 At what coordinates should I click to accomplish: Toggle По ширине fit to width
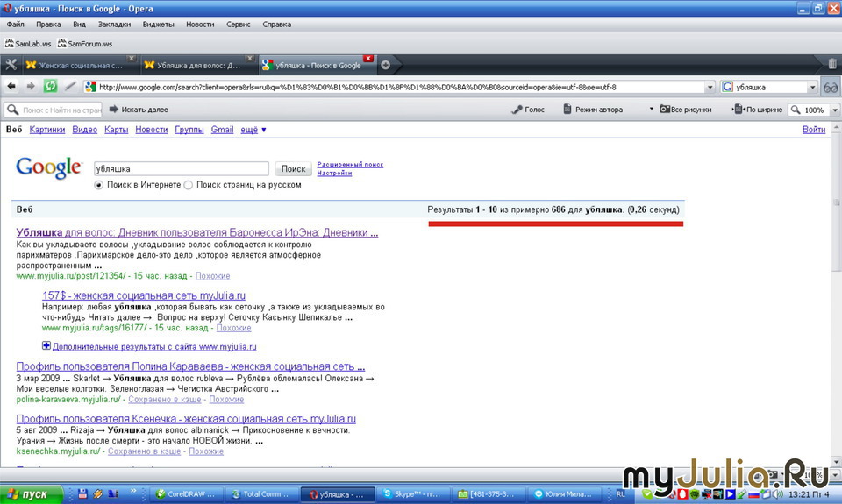(x=758, y=110)
